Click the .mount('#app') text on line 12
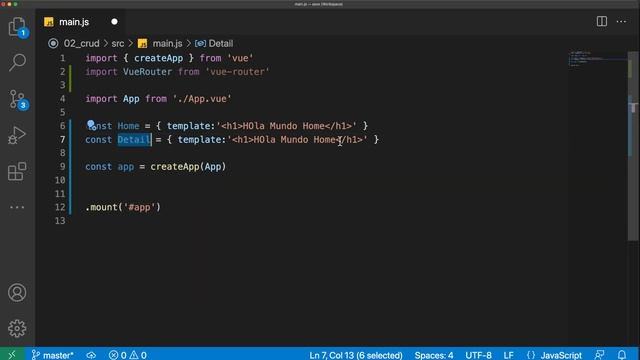The image size is (640, 360). click(123, 207)
